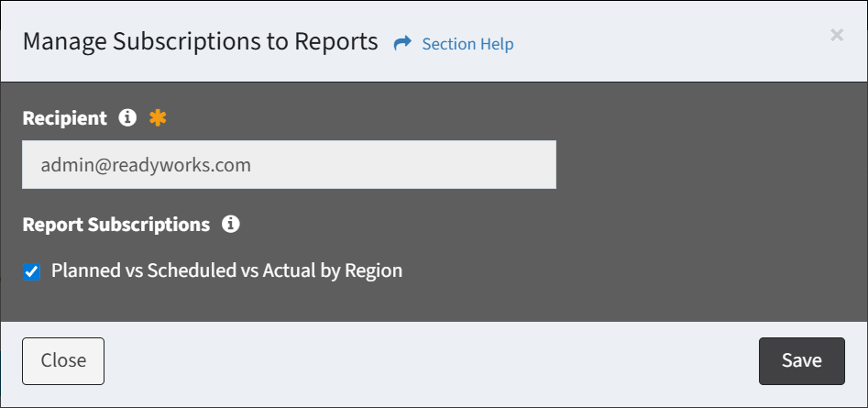868x408 pixels.
Task: Uncheck Planned vs Scheduled vs Actual checkbox
Action: [x=32, y=271]
